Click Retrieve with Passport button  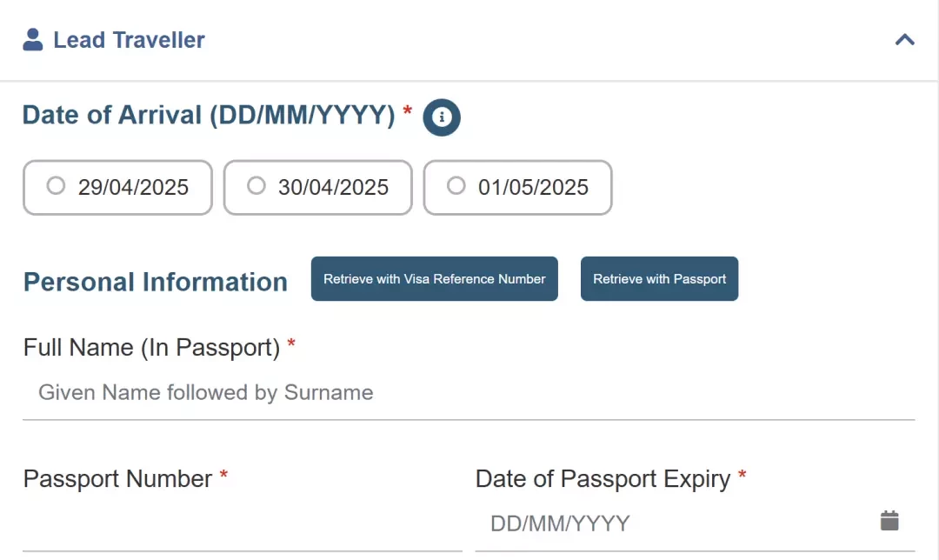[659, 279]
